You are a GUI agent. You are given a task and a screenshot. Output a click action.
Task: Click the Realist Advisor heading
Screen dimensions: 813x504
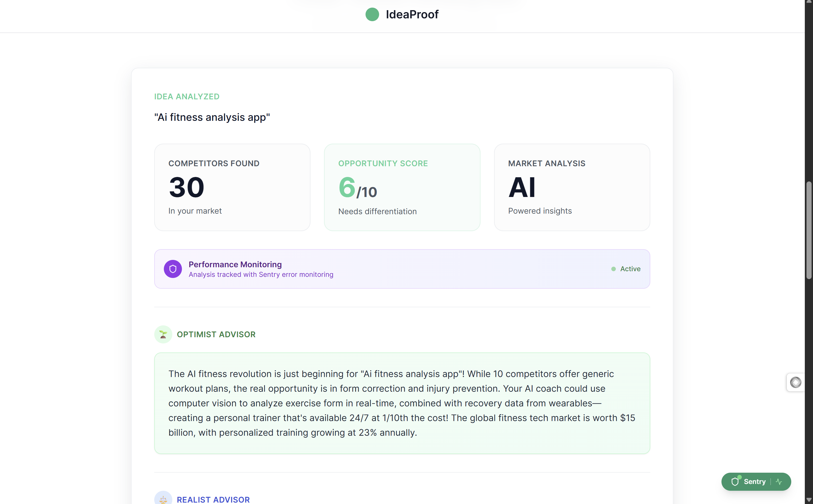point(213,499)
